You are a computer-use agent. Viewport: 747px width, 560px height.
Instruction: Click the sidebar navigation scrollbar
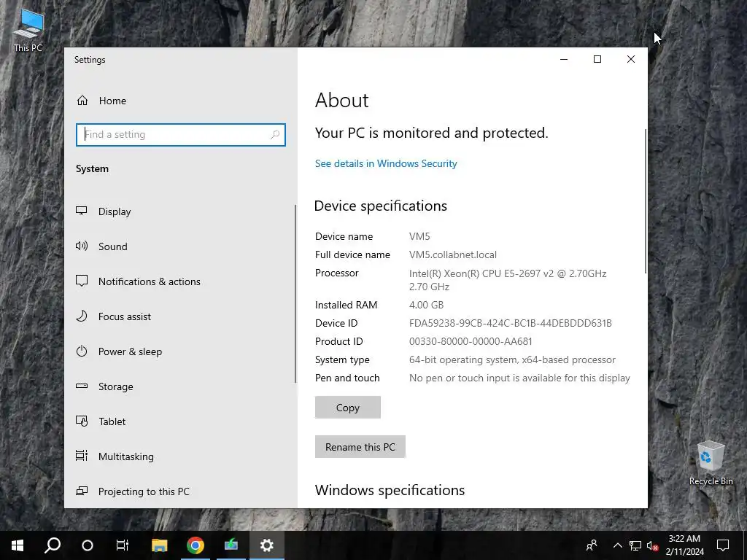tap(295, 293)
